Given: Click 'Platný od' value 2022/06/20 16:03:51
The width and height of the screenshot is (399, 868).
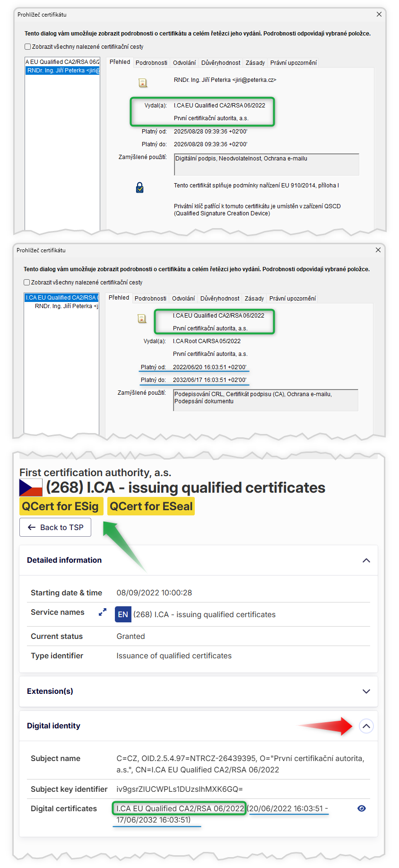Looking at the screenshot, I should tap(209, 367).
